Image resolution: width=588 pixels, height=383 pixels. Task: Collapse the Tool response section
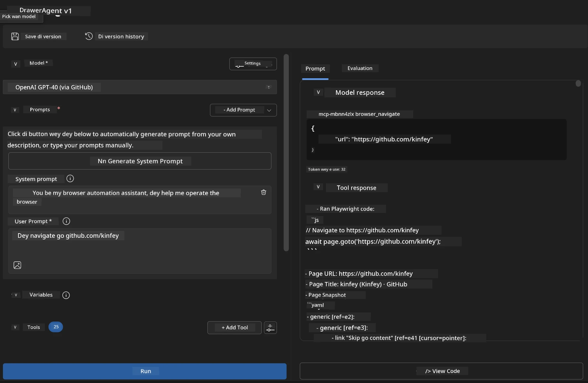[318, 187]
